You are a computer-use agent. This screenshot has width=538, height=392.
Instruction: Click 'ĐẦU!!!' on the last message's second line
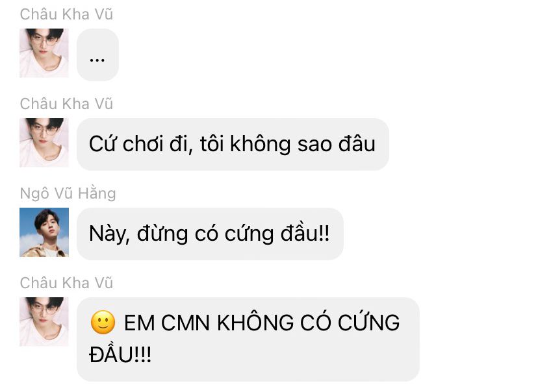point(120,354)
